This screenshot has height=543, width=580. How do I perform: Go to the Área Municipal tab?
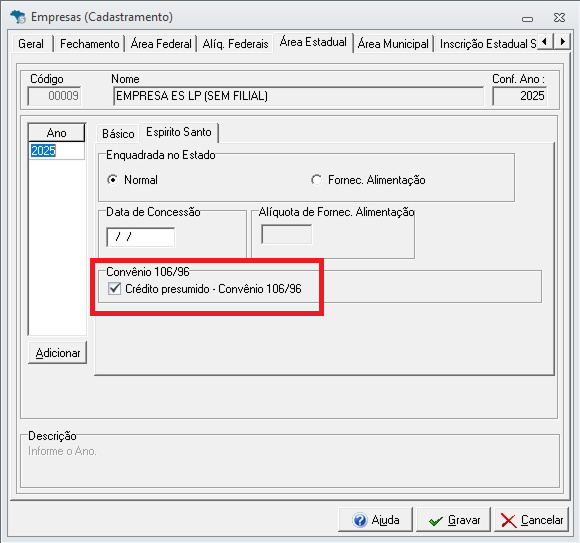[393, 44]
